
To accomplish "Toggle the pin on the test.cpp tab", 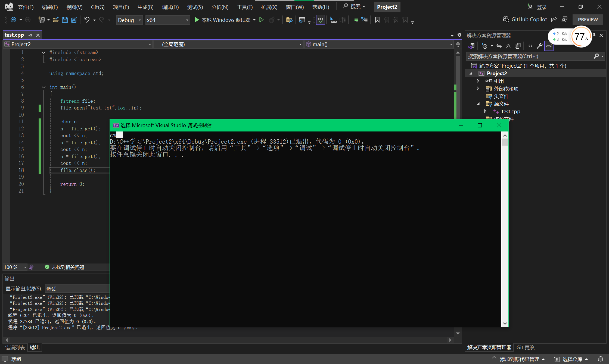I will [x=30, y=35].
